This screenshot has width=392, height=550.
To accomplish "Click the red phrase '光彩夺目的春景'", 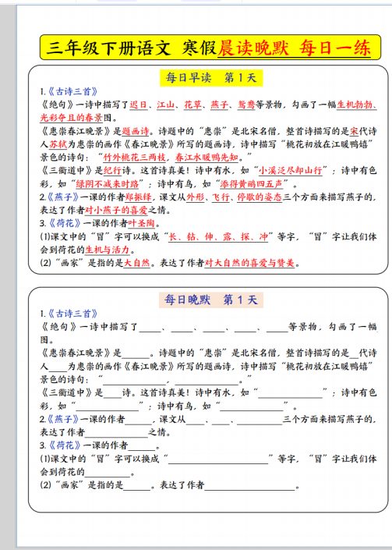I will coord(71,118).
